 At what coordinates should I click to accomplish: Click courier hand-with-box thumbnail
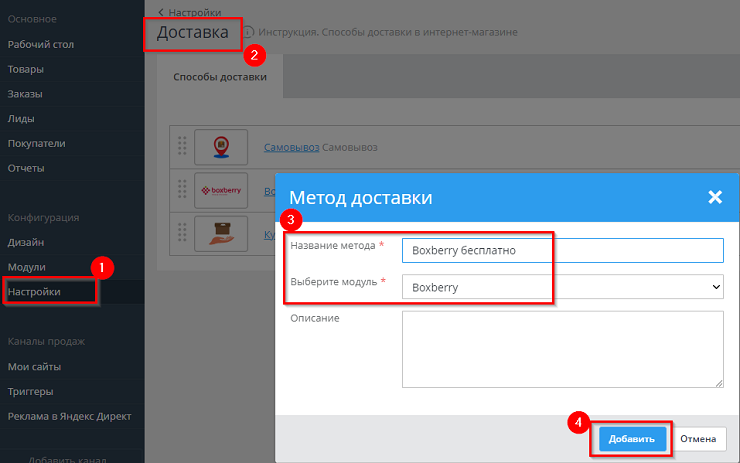[221, 234]
